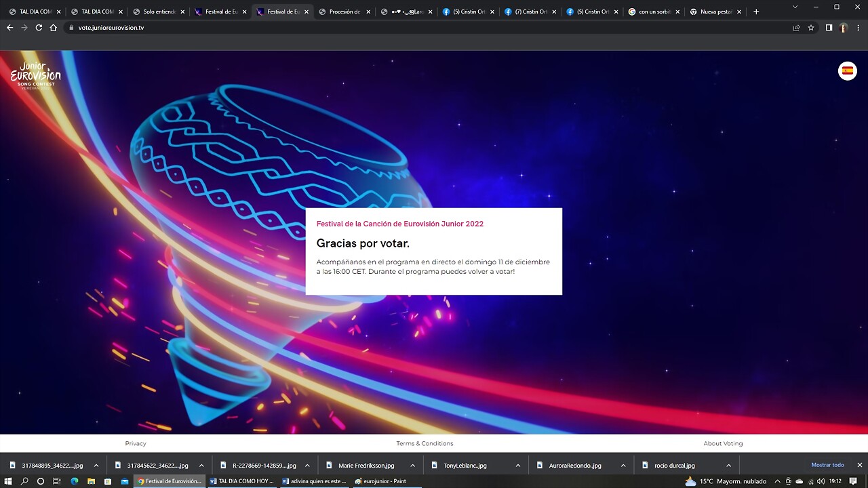Expand options for TonyLeblanc.jpg download
Screen dimensions: 868x488
517,466
